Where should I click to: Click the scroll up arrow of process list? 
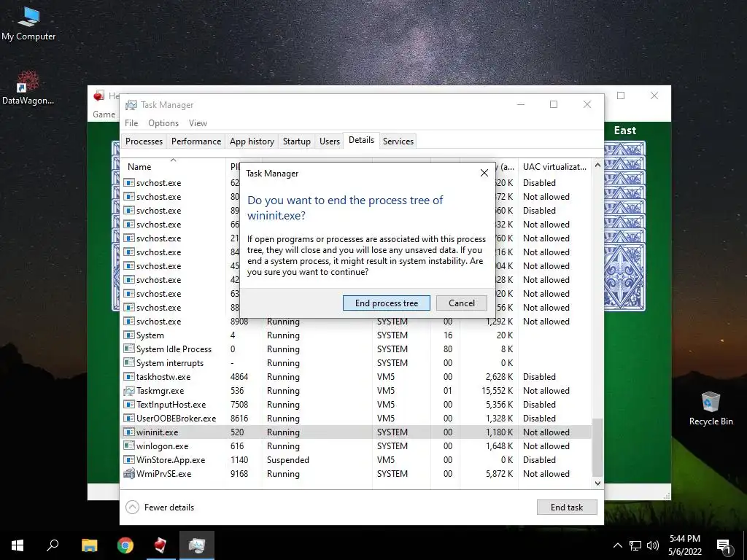tap(597, 165)
